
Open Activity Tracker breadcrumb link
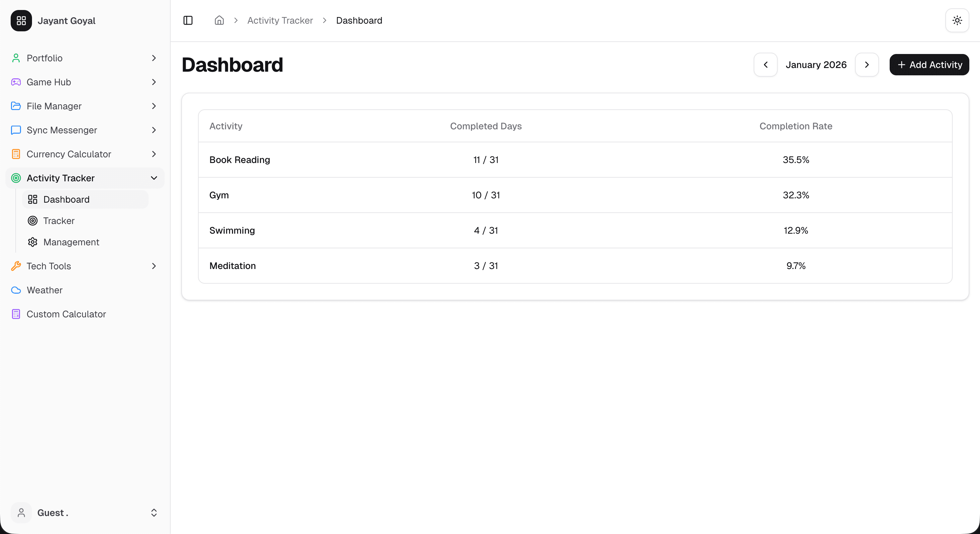(280, 21)
